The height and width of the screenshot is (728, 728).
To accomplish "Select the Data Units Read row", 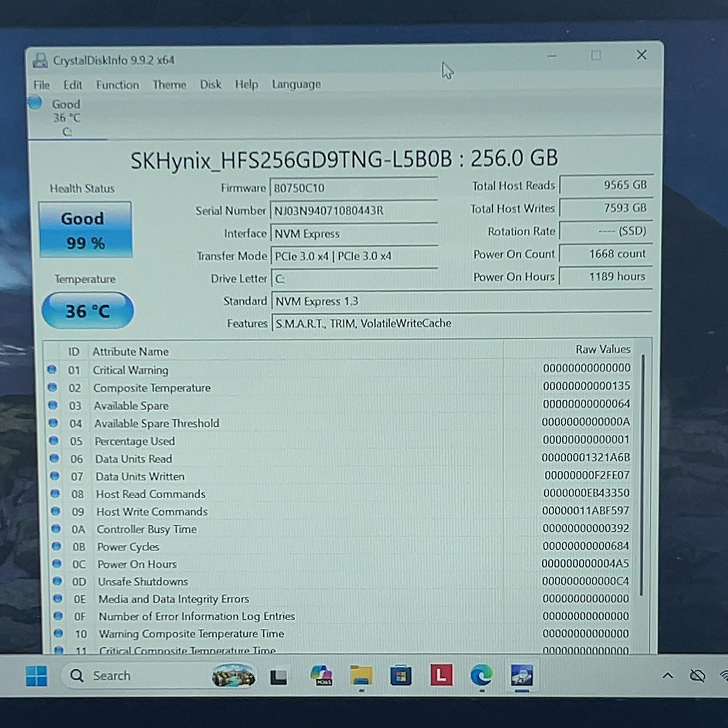I will point(340,458).
